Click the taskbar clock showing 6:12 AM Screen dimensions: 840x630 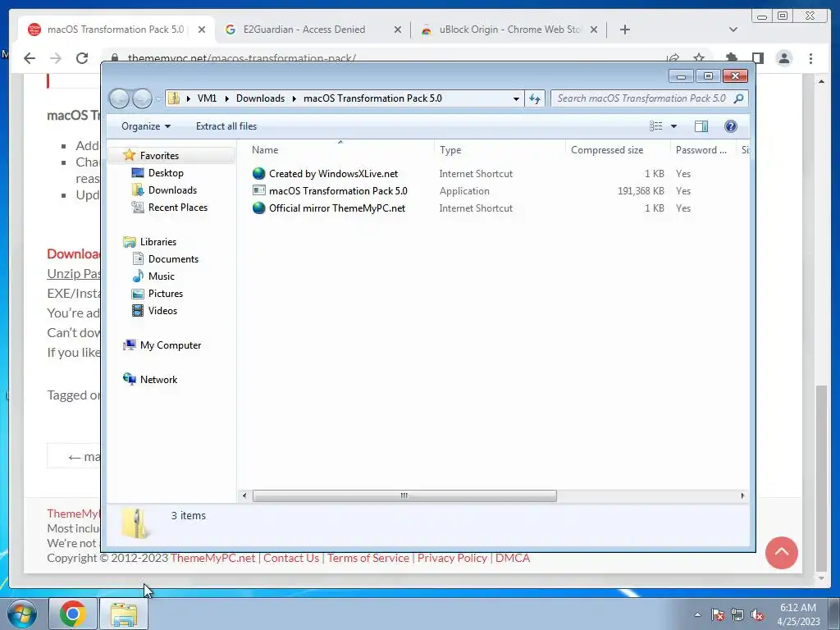pos(798,614)
